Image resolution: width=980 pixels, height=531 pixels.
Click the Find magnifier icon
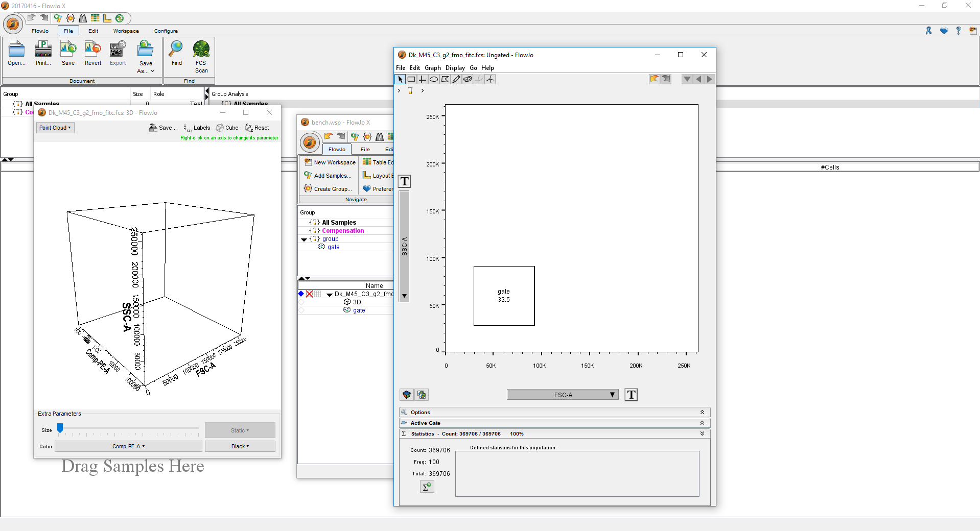tap(176, 49)
